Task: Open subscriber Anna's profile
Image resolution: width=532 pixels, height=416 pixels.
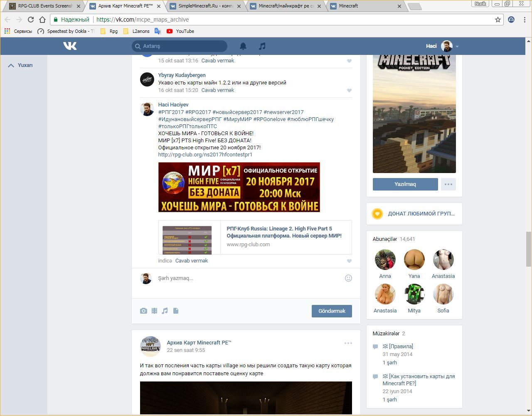Action: [385, 264]
